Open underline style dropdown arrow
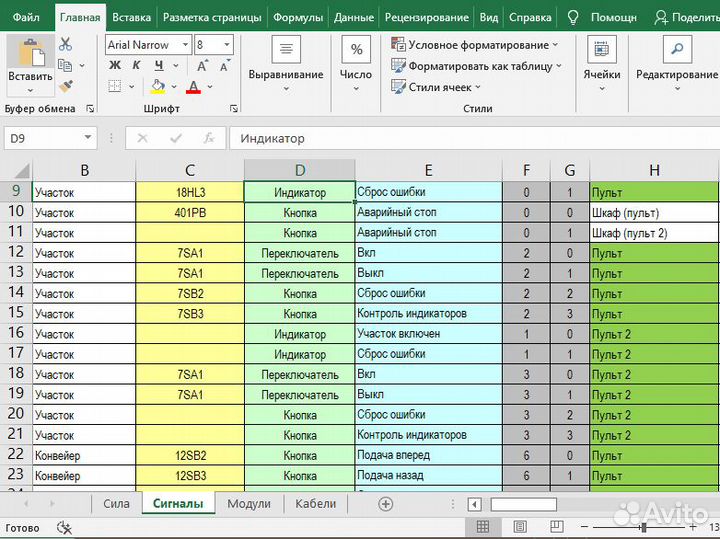 tap(176, 66)
